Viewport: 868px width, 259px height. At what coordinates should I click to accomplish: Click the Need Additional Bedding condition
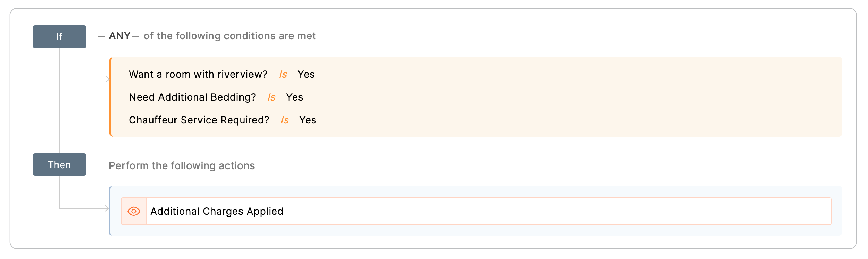192,97
